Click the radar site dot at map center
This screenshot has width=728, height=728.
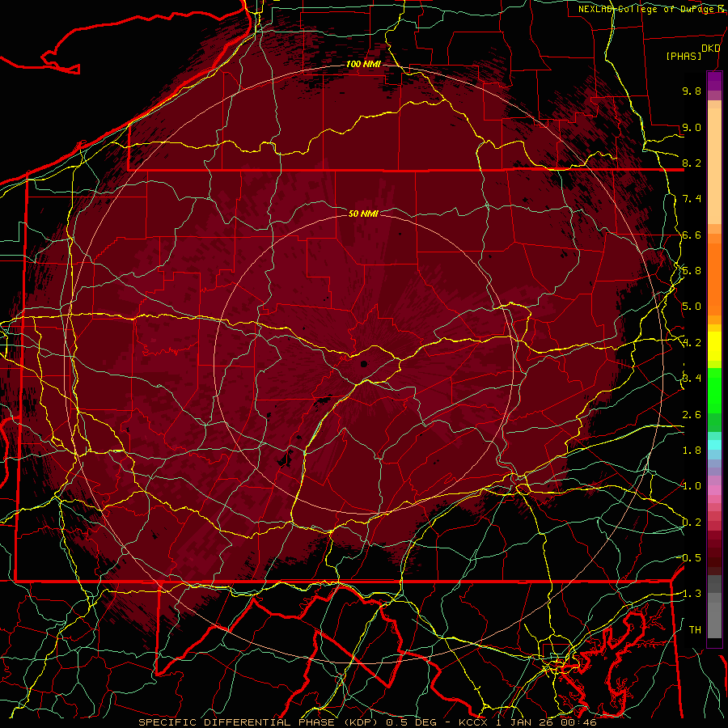[364, 364]
